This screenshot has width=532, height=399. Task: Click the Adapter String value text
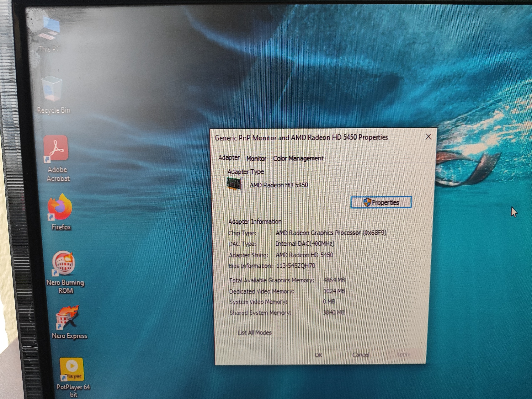pyautogui.click(x=304, y=255)
